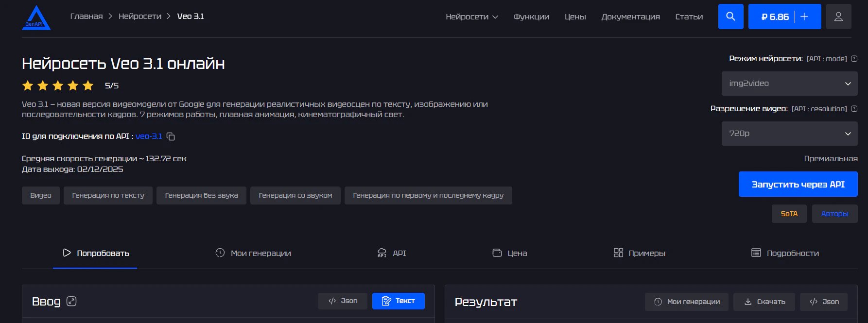Click the Генерация без звука tag

202,195
